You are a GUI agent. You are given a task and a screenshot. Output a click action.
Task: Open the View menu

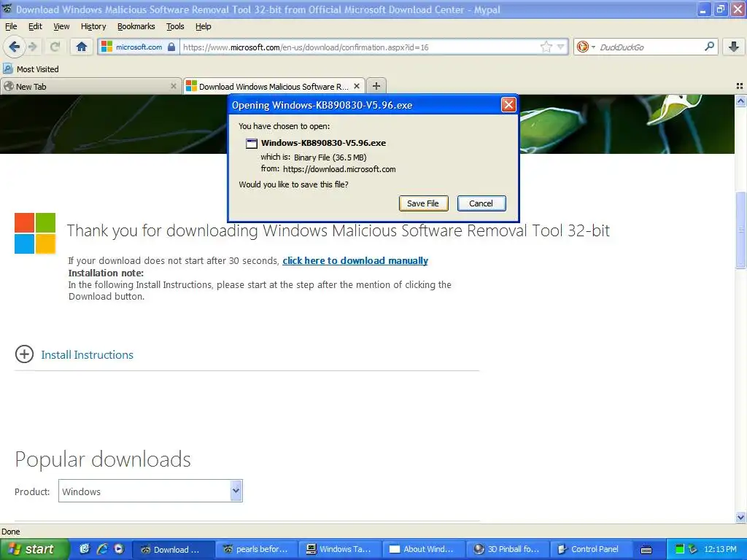61,26
